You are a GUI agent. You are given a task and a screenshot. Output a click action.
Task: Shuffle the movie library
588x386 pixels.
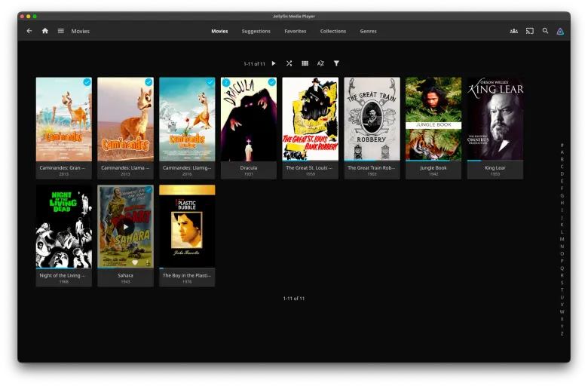click(x=289, y=63)
